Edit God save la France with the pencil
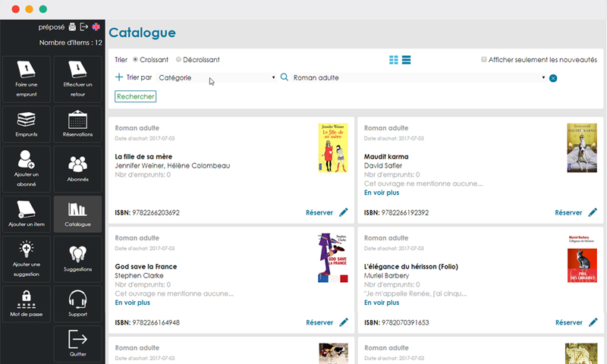Image resolution: width=607 pixels, height=364 pixels. coord(344,322)
